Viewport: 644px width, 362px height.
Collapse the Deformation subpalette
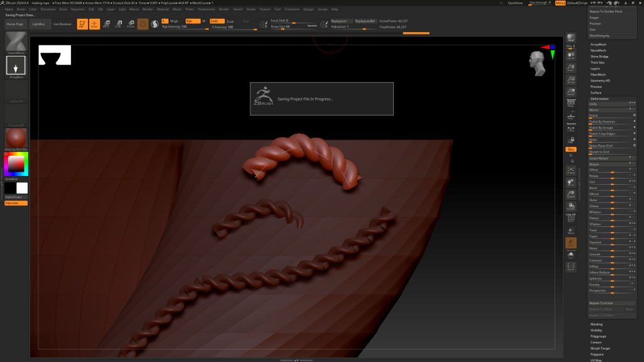tap(599, 99)
